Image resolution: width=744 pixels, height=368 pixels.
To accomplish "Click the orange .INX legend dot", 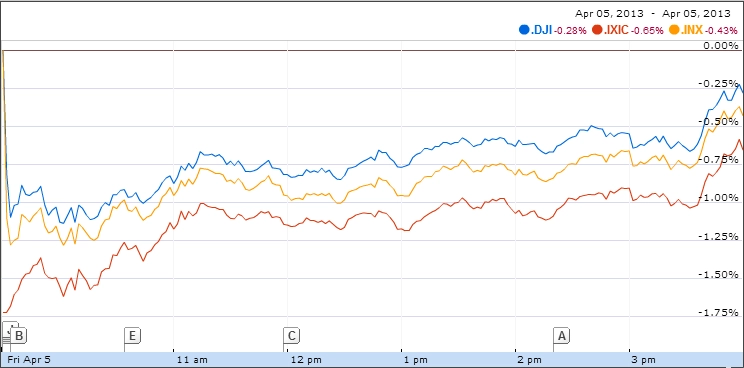I will tap(674, 30).
